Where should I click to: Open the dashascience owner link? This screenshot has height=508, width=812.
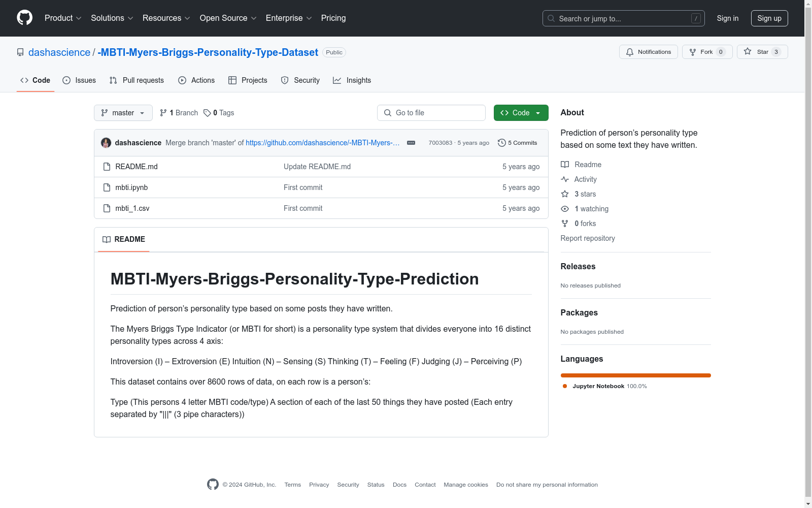(59, 52)
